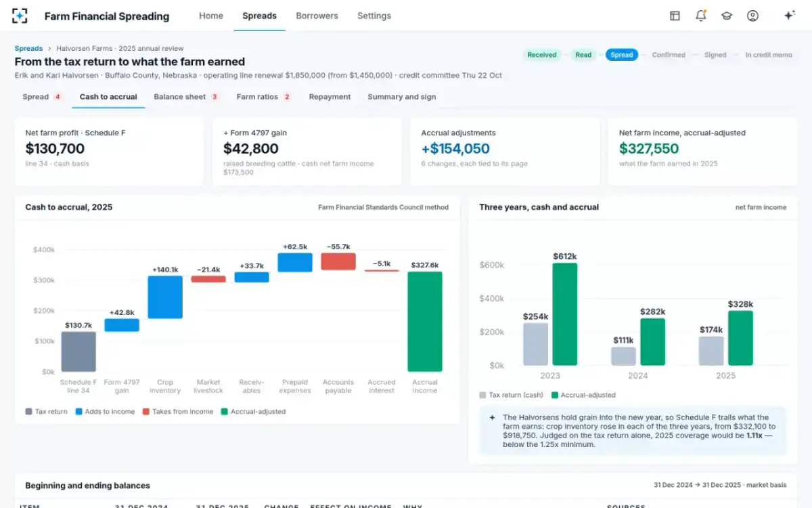The image size is (812, 508).
Task: Click the Farm Financial Spreading app logo
Action: (x=20, y=16)
